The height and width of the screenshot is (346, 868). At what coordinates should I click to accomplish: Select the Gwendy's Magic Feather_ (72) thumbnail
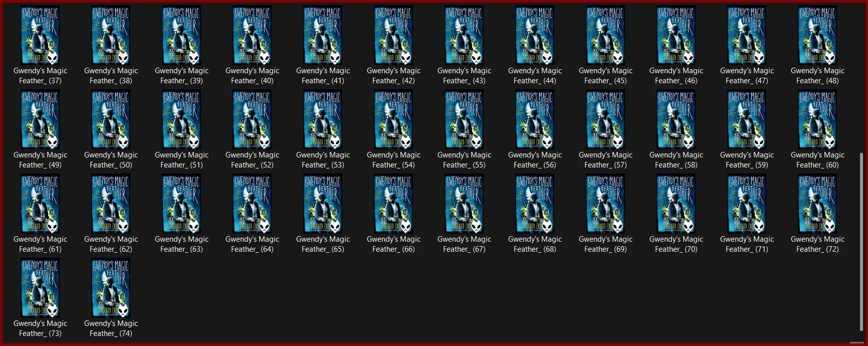coord(817,204)
